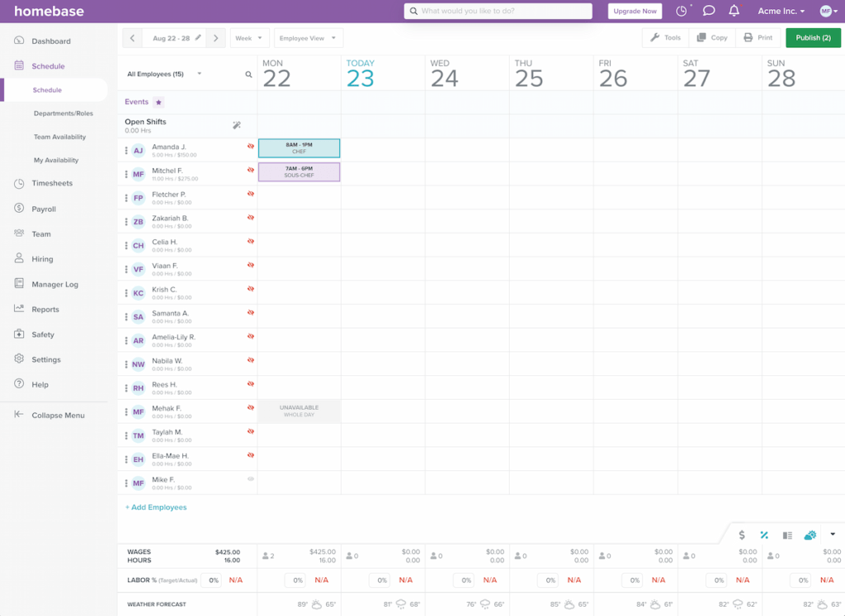Show wages with the dollar sign icon

[742, 535]
